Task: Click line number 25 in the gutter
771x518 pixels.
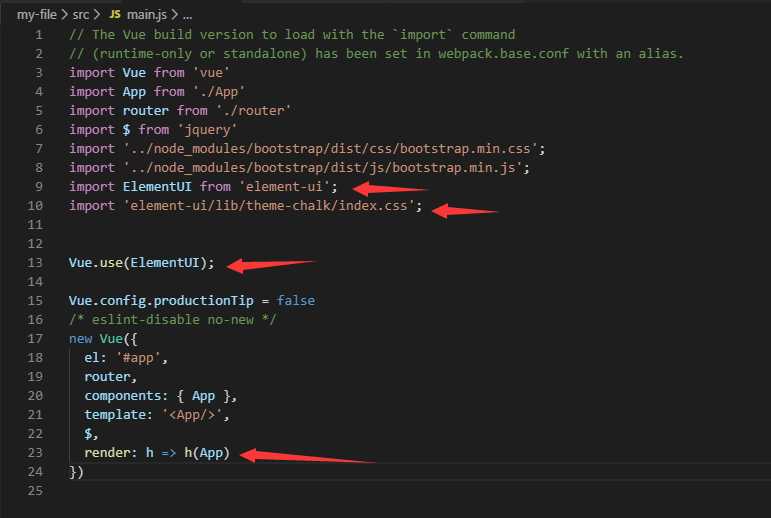Action: click(35, 490)
